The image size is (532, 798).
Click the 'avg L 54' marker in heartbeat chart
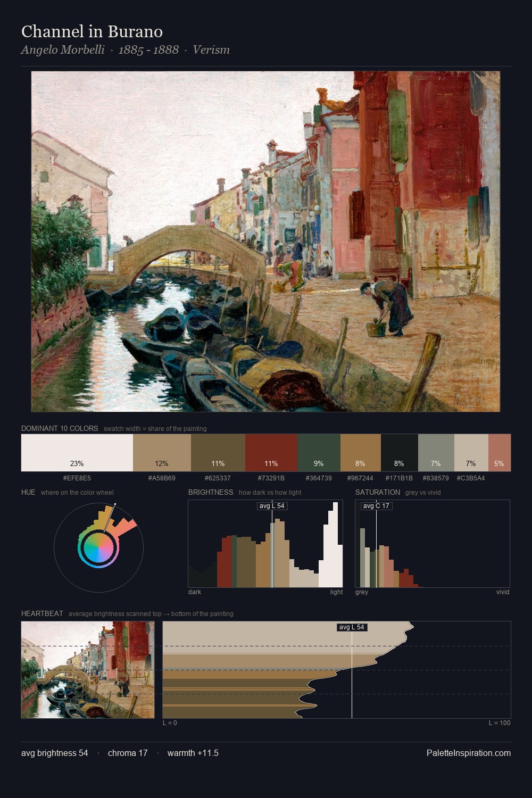(x=352, y=627)
